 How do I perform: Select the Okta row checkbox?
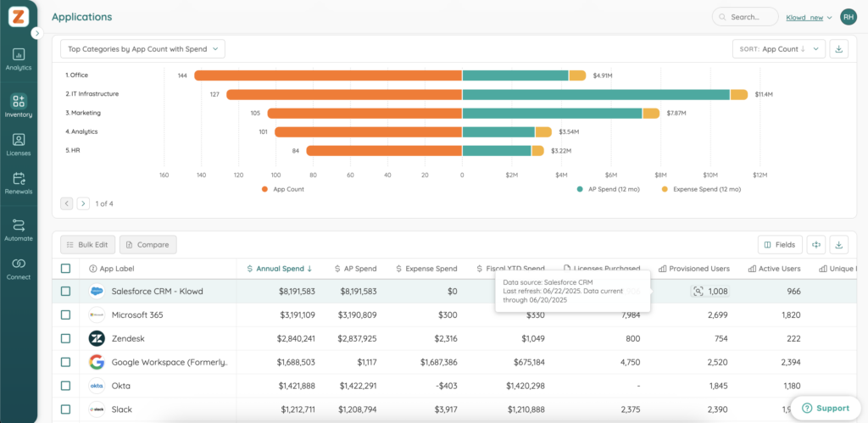[x=66, y=386]
